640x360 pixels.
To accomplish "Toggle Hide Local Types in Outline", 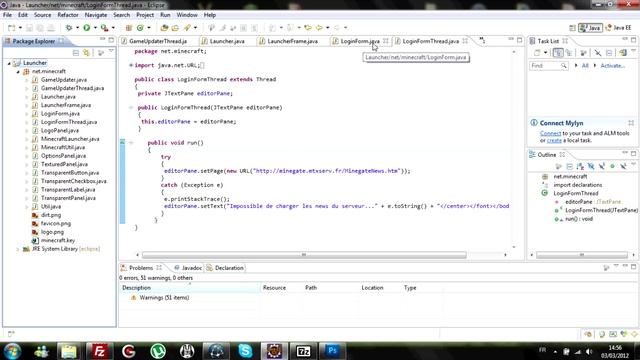I will coord(623,166).
